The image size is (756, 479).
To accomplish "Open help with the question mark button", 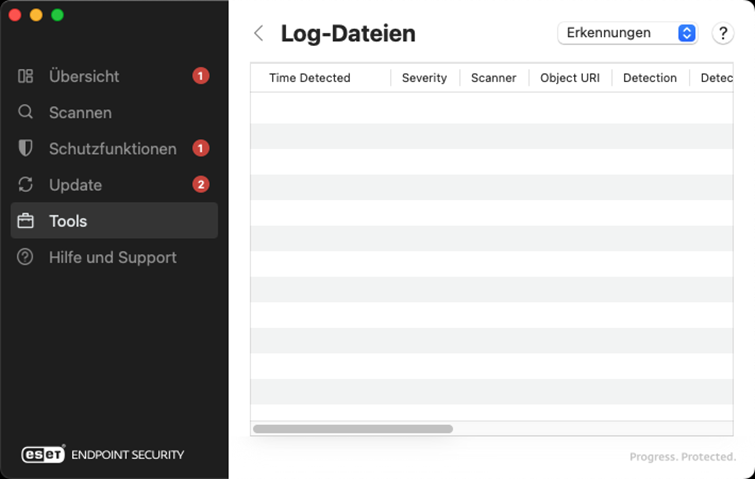I will [722, 33].
